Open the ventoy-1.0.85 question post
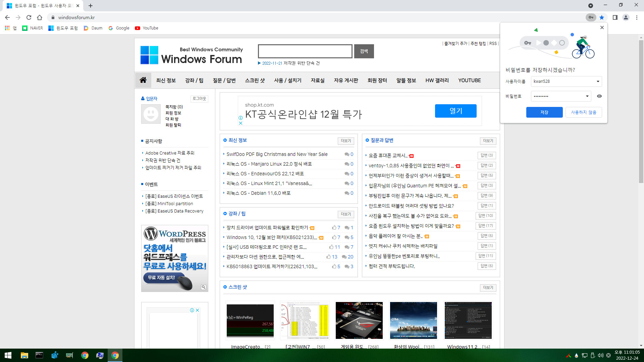This screenshot has width=644, height=362. (411, 166)
